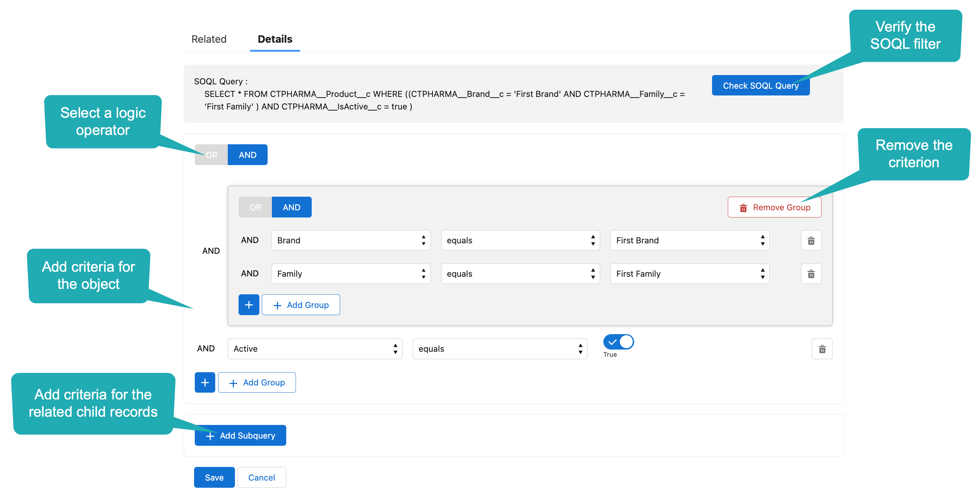Open the equals operator dropdown for Family
Screen dimensions: 980x496
coord(520,273)
